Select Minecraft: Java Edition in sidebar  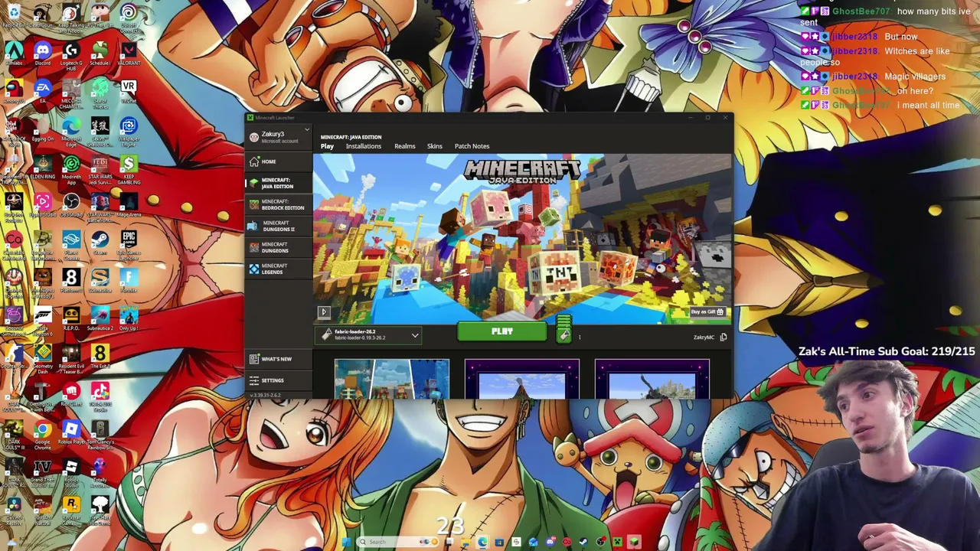(x=279, y=184)
